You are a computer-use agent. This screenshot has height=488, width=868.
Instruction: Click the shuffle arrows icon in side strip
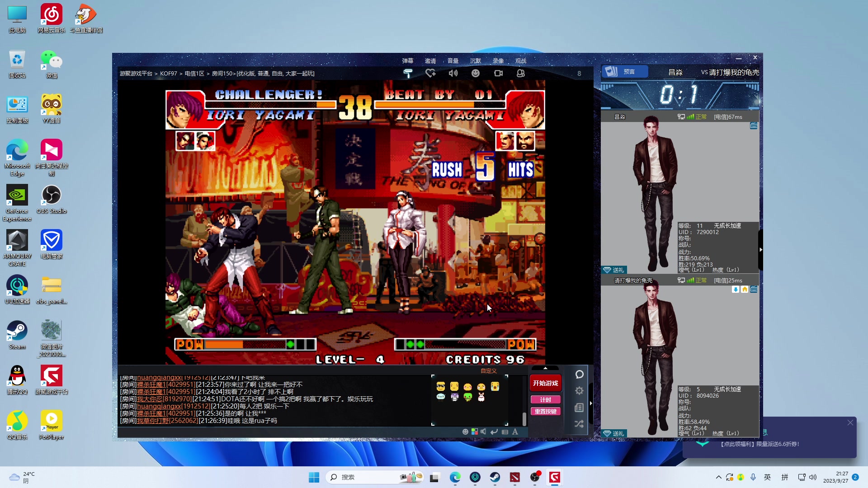[580, 424]
